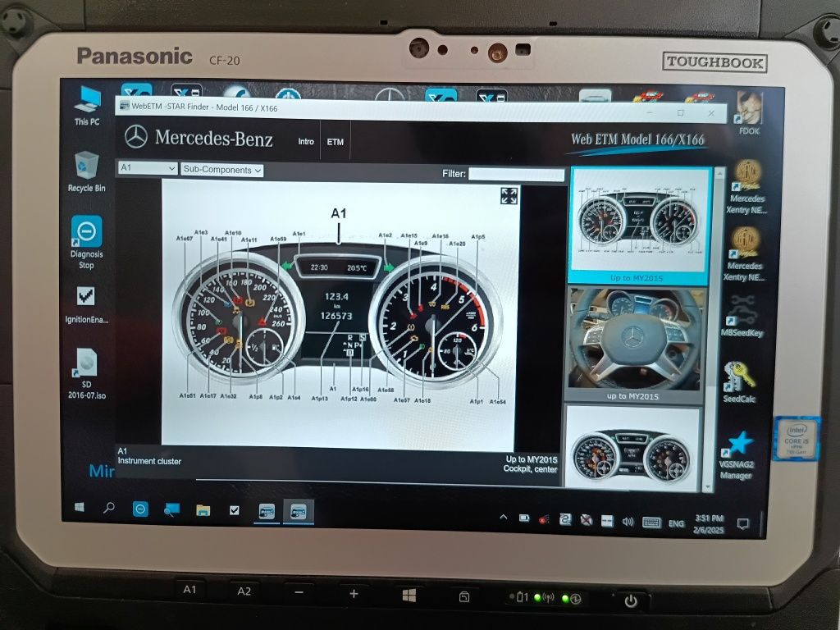Click the 'Cockpit, center' location text
Viewport: 840px width, 630px height.
pyautogui.click(x=530, y=468)
